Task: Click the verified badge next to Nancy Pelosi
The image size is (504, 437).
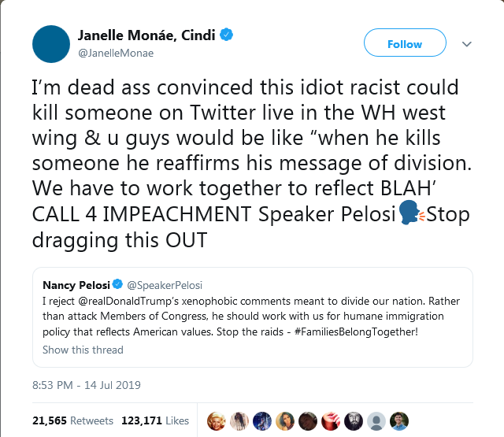Action: click(117, 283)
